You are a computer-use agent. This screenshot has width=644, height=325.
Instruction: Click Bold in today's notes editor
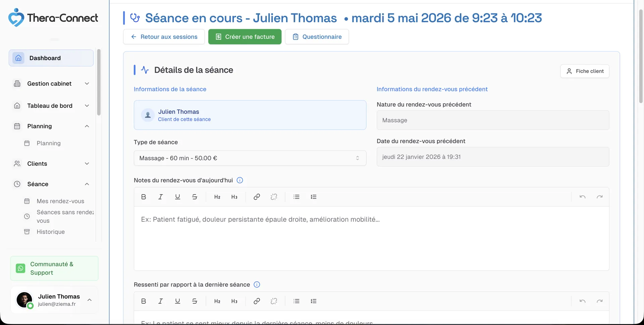pyautogui.click(x=144, y=197)
